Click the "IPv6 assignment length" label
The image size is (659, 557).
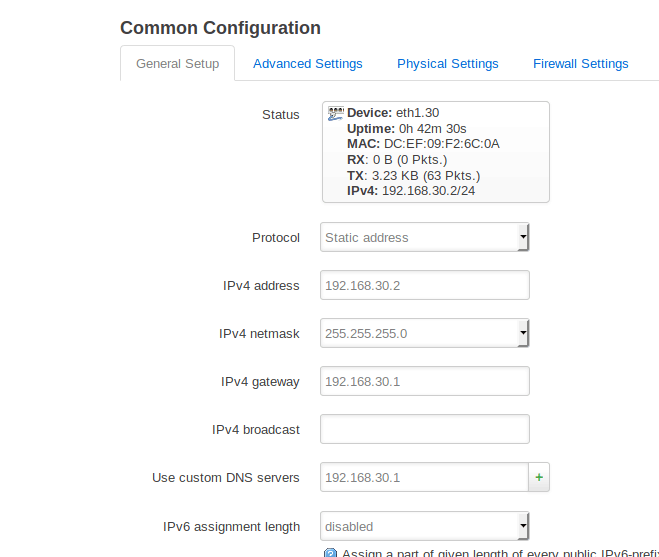click(231, 526)
